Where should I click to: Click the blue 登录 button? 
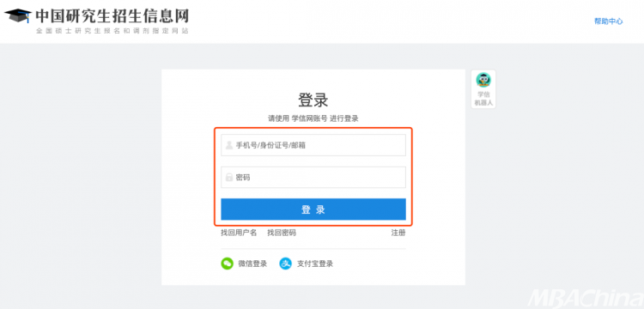click(313, 209)
